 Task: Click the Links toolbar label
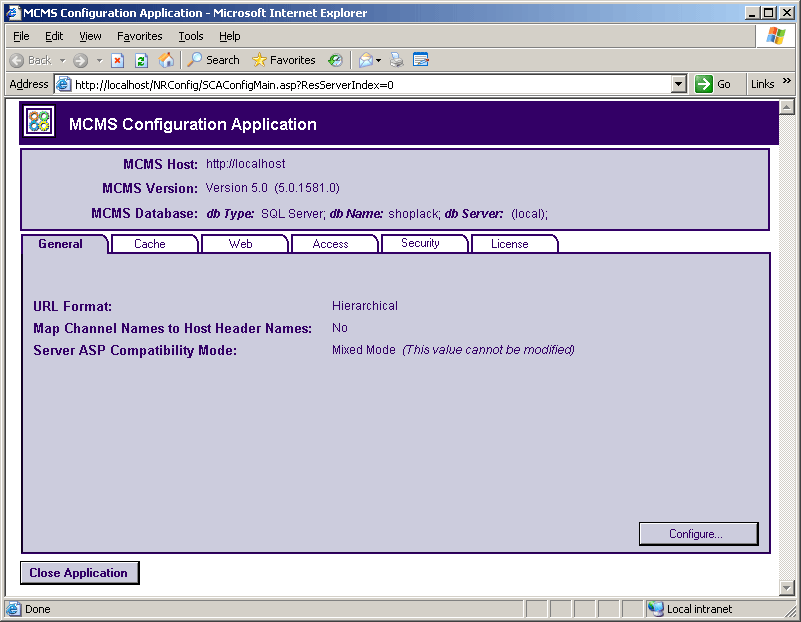[762, 84]
